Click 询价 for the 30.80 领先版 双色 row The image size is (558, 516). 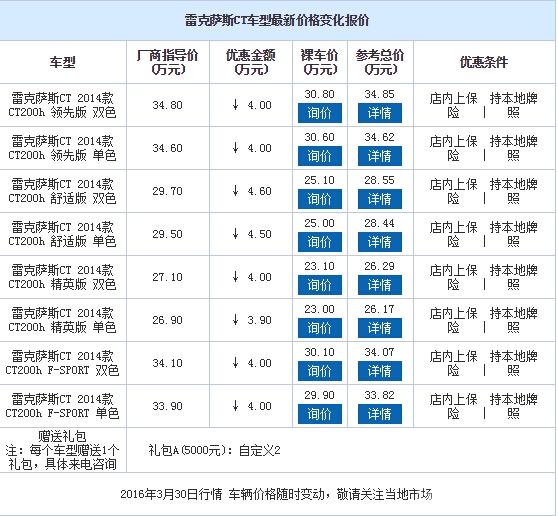tap(320, 113)
